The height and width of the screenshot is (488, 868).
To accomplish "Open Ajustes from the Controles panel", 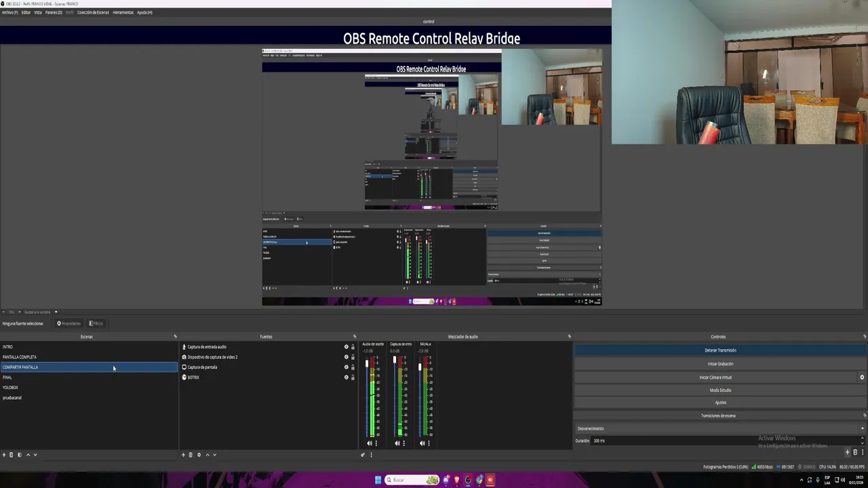I will pyautogui.click(x=720, y=403).
